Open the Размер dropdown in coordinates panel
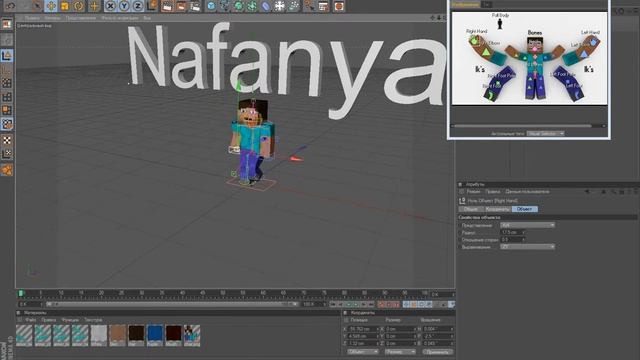 tap(400, 352)
